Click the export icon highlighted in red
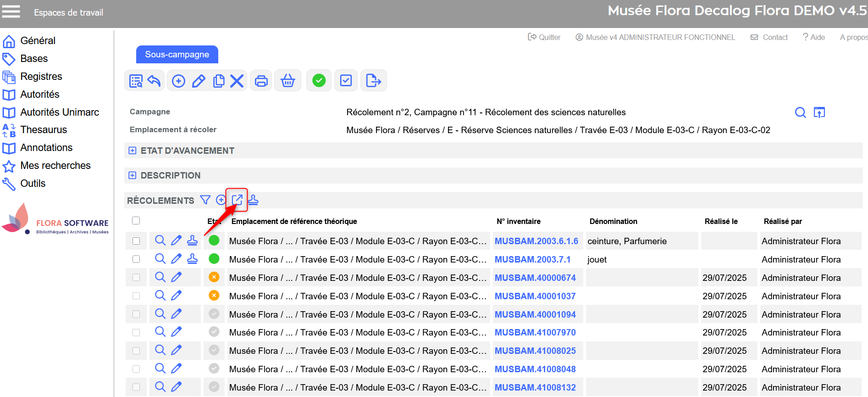 coord(237,200)
